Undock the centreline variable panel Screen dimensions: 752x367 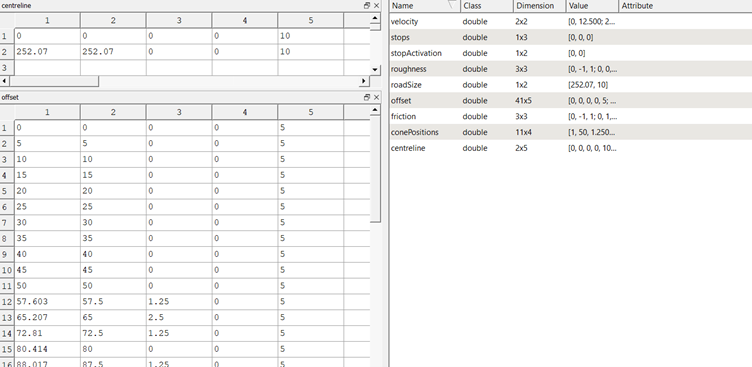pyautogui.click(x=367, y=6)
